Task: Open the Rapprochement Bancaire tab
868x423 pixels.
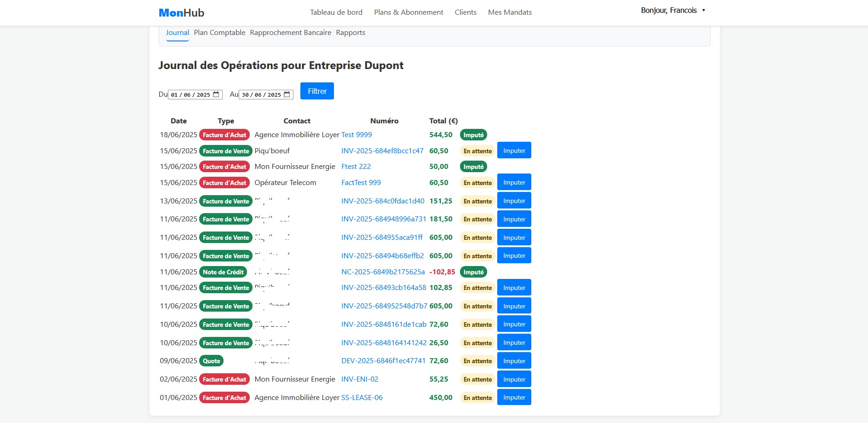Action: coord(290,32)
